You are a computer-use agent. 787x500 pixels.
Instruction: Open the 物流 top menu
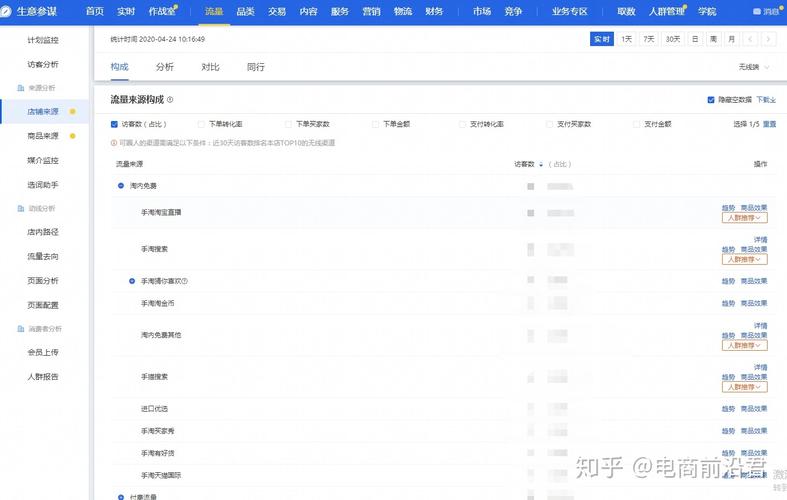(x=403, y=12)
